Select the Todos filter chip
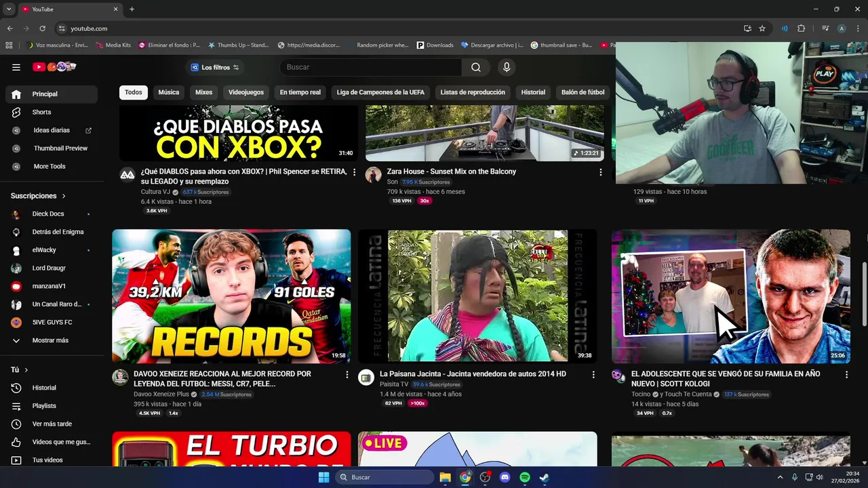868x488 pixels. point(134,92)
